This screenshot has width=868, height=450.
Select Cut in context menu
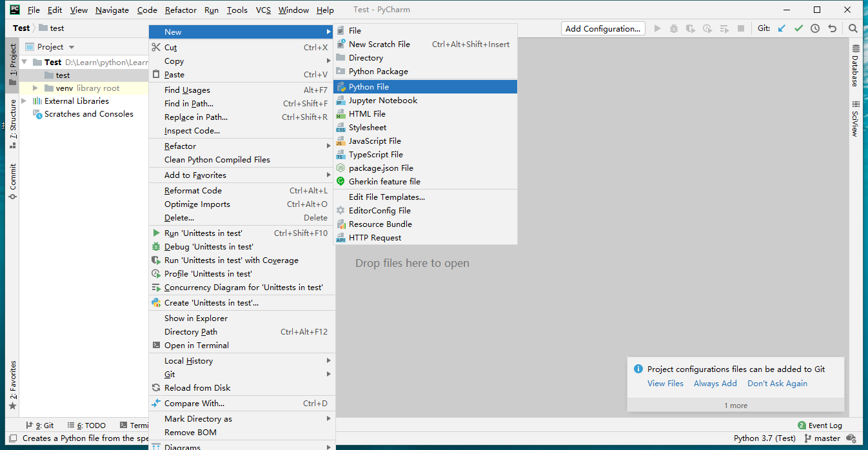(x=241, y=48)
